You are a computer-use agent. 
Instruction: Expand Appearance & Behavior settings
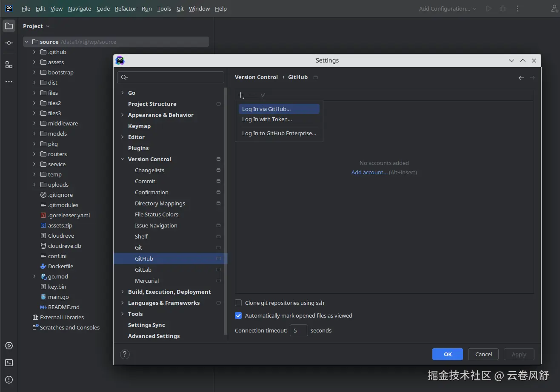[x=123, y=115]
